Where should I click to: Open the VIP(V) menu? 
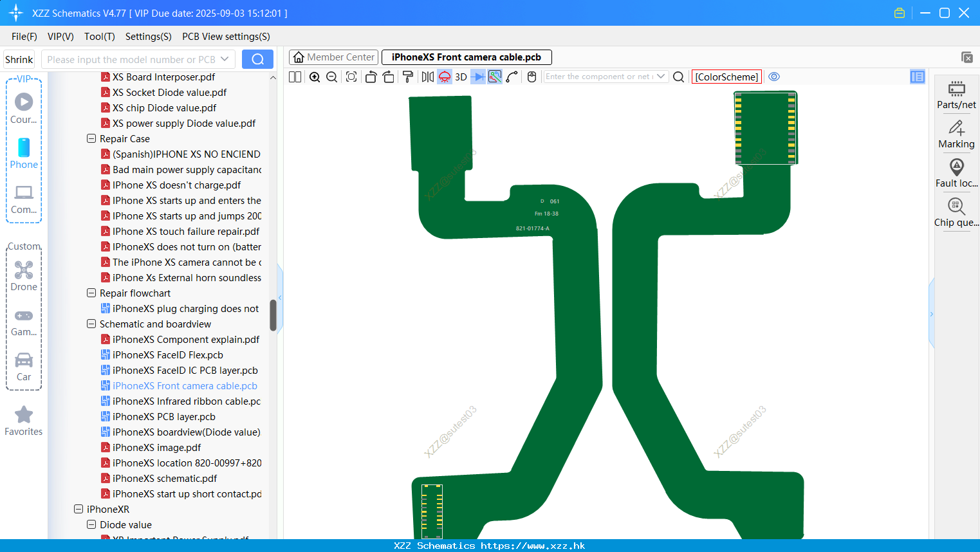pyautogui.click(x=60, y=37)
